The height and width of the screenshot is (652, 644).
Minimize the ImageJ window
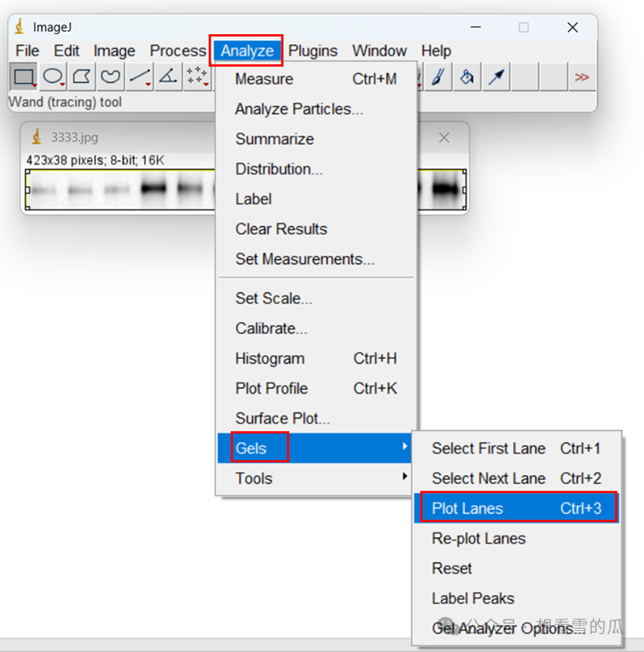(x=476, y=27)
